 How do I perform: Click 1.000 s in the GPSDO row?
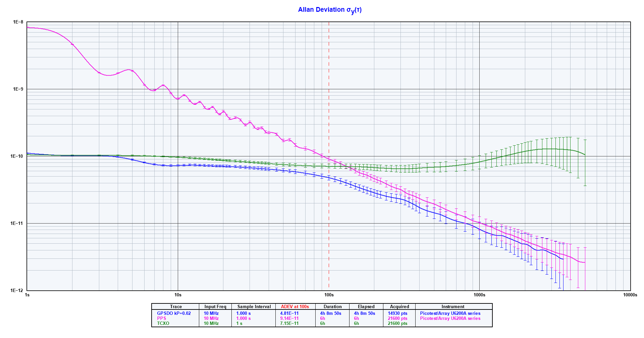click(x=244, y=313)
